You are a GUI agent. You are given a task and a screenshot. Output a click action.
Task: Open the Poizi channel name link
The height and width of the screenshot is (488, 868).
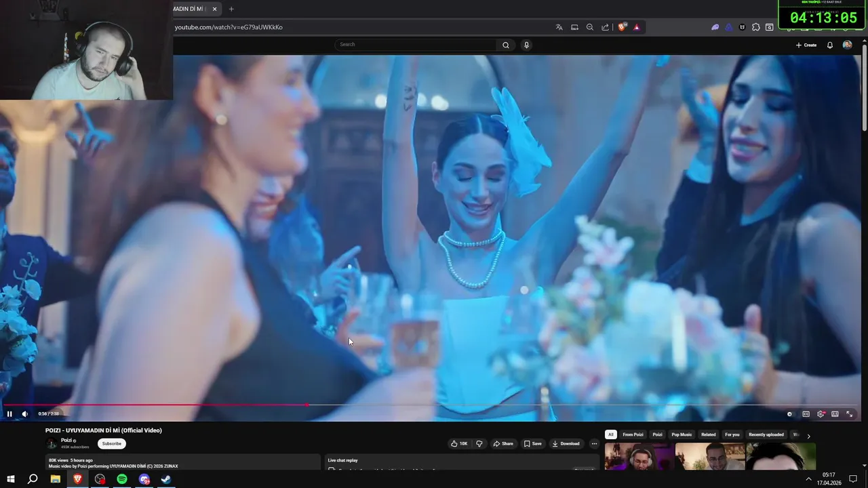[66, 441]
